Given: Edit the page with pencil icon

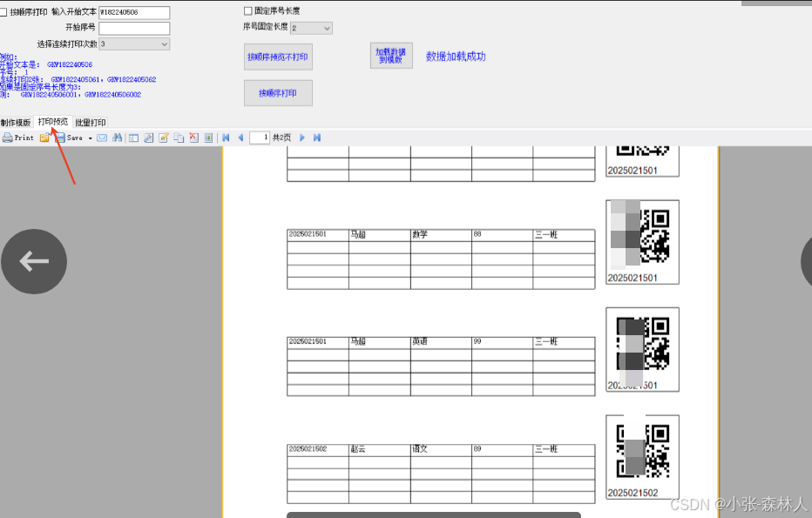Looking at the screenshot, I should click(164, 138).
